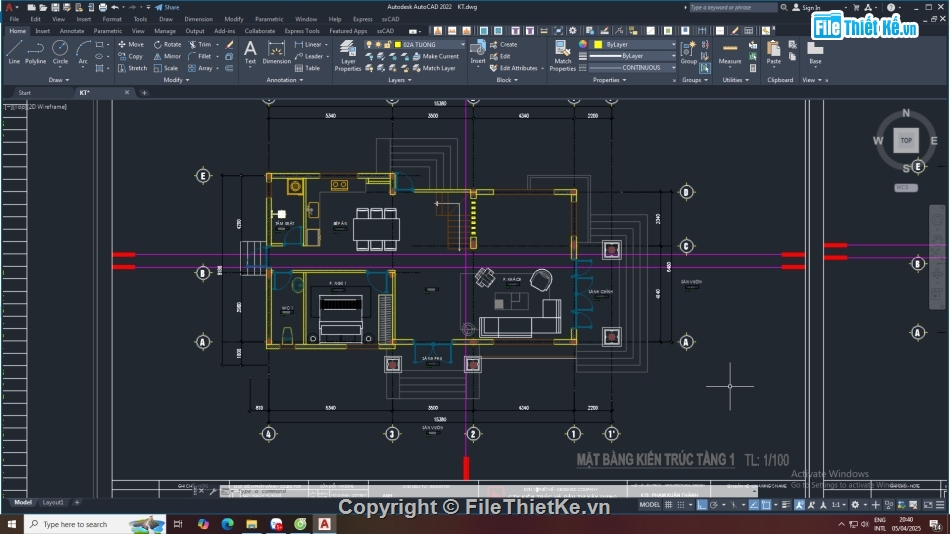Viewport: 950px width, 534px height.
Task: Click the Share button
Action: (x=167, y=7)
